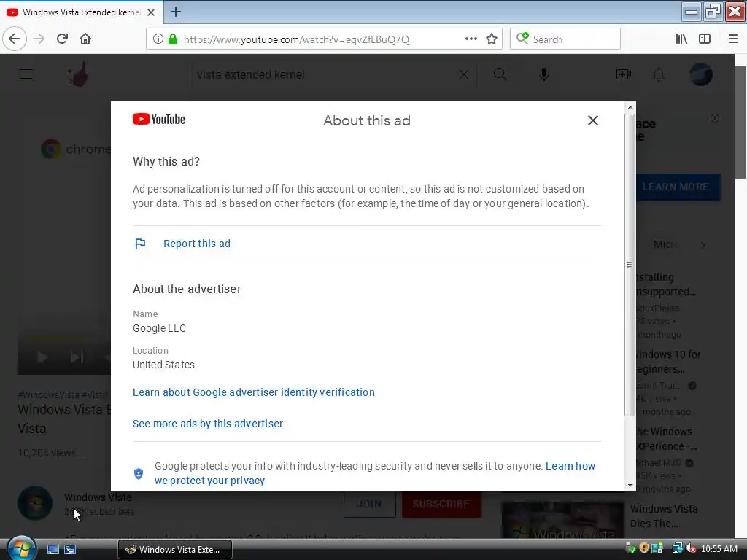Open the Windows Vista Dies related video thumbnail

point(562,520)
